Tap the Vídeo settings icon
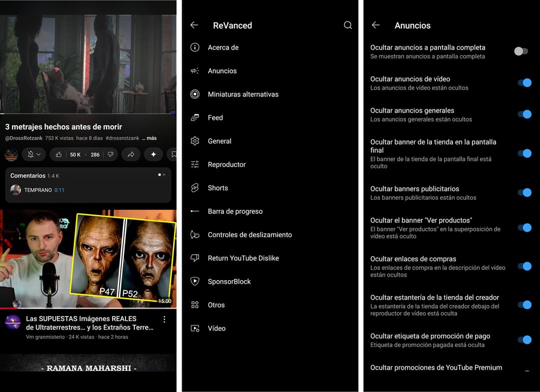This screenshot has height=392, width=540. 195,329
